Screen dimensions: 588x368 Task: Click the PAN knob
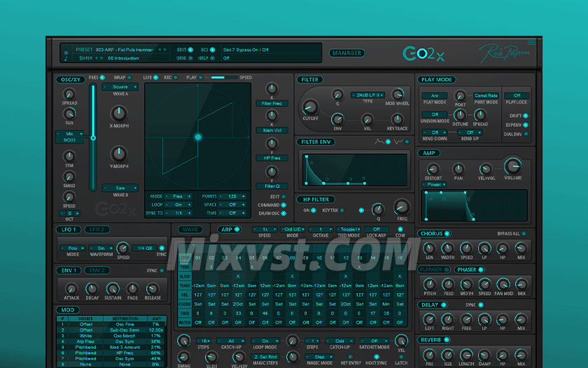tap(458, 169)
